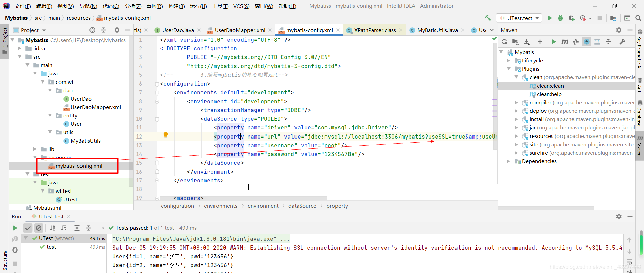Sort test results by duration
The height and width of the screenshot is (273, 644).
[x=64, y=228]
